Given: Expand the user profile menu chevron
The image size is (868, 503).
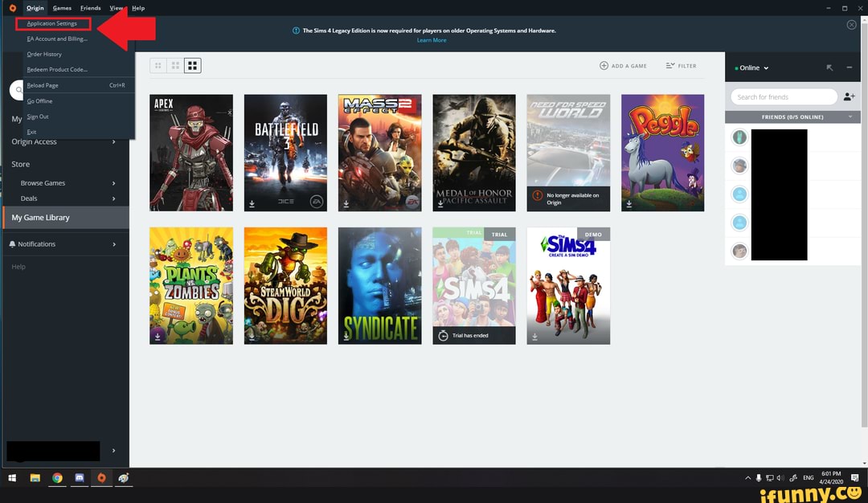Looking at the screenshot, I should tap(113, 451).
